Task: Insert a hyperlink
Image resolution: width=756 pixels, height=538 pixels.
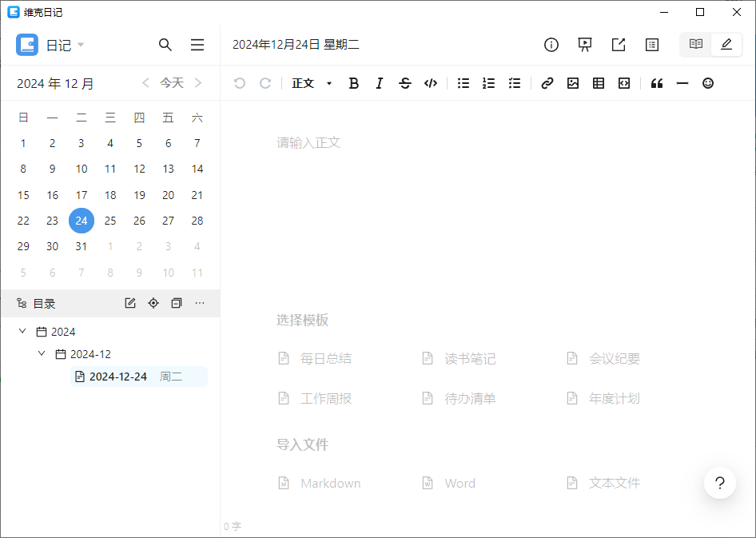Action: pos(547,82)
